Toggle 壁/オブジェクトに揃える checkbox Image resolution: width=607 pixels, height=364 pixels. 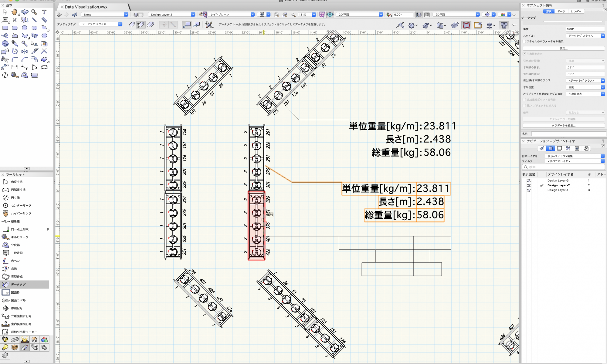point(524,106)
